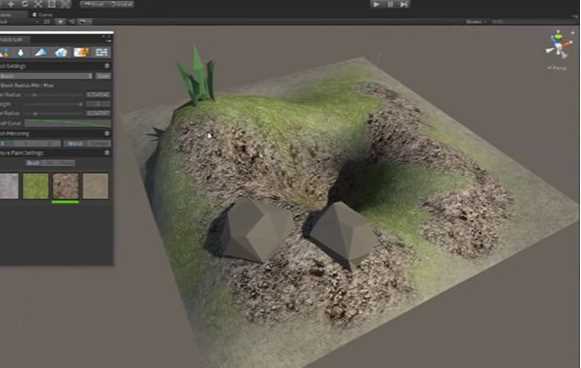Toggle the Pivot/Center handle position
This screenshot has width=581, height=368.
point(93,4)
